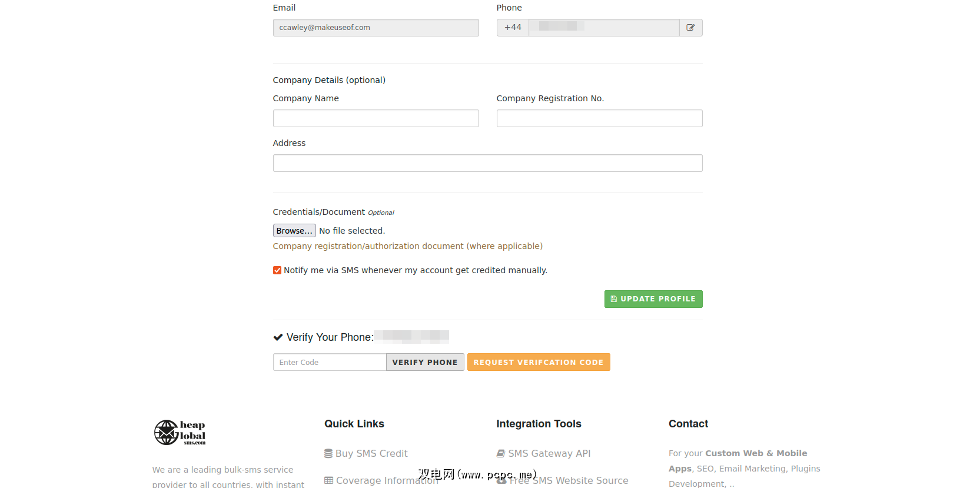Click the checkmark icon beside Verify Your Phone
The image size is (980, 488).
pyautogui.click(x=278, y=337)
